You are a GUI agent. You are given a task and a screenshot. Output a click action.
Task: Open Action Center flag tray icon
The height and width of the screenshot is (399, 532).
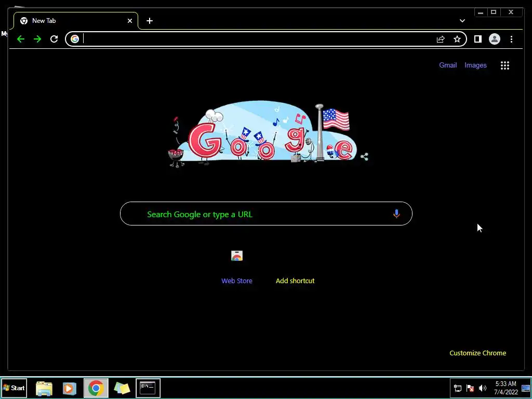coord(470,388)
